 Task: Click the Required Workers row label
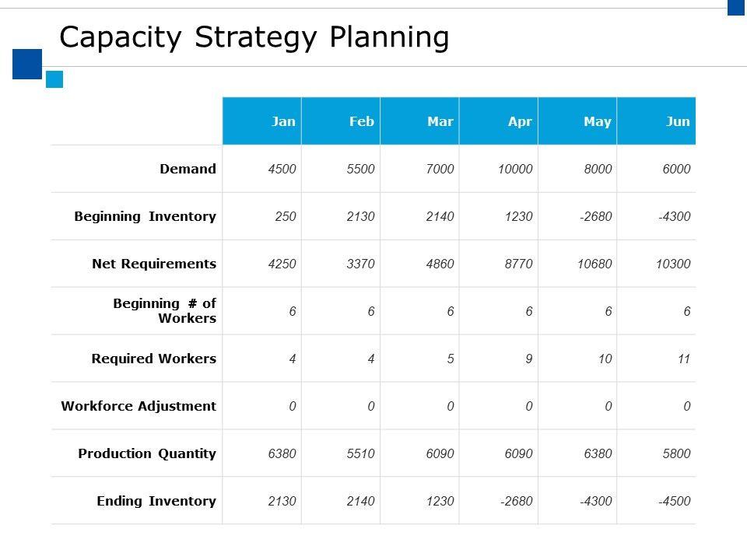point(154,359)
